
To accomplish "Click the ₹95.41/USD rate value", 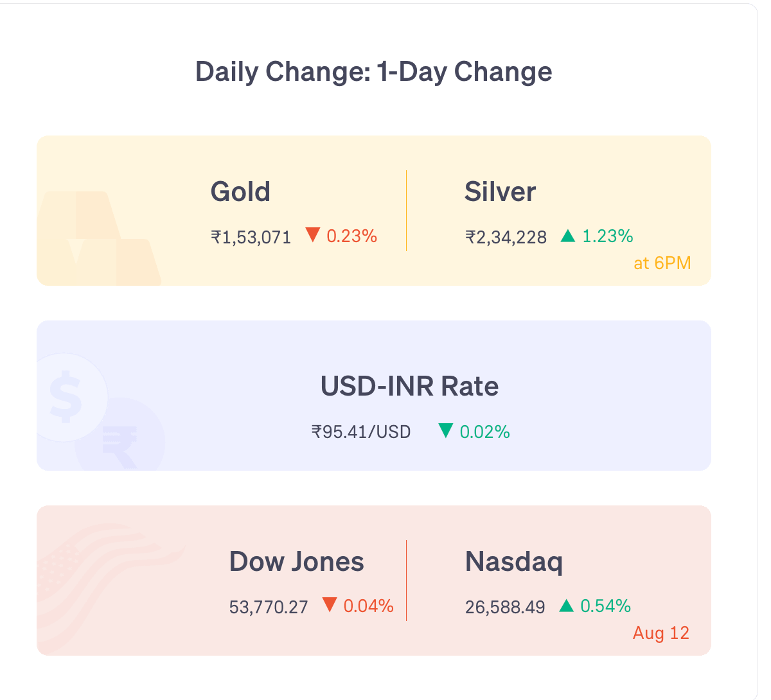I will 361,432.
